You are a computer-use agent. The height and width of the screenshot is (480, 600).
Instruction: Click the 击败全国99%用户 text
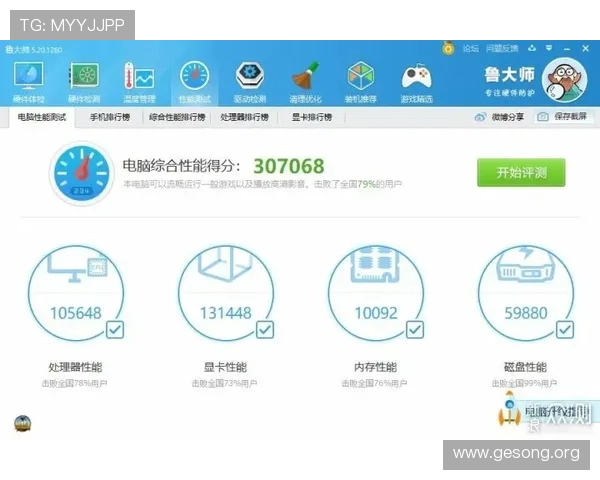[x=525, y=383]
